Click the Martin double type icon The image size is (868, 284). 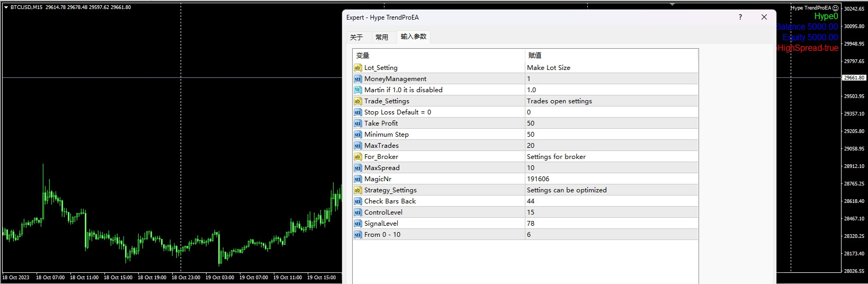[x=357, y=90]
